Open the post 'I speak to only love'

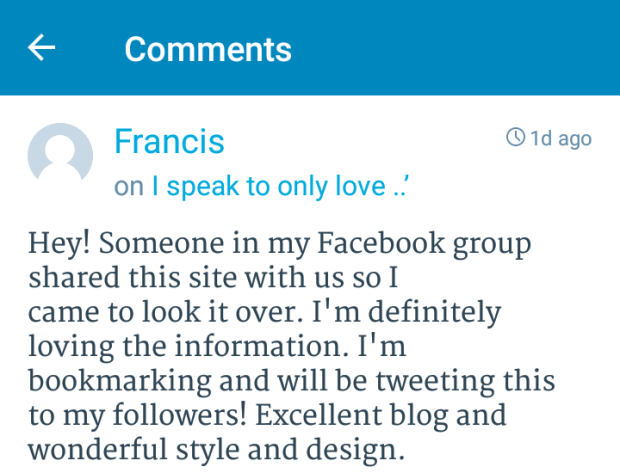click(282, 187)
